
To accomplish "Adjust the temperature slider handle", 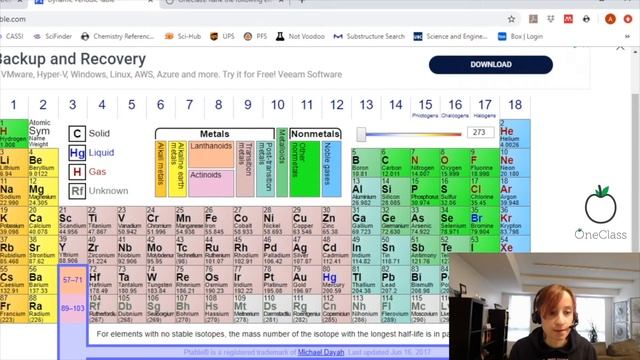I will pyautogui.click(x=361, y=134).
